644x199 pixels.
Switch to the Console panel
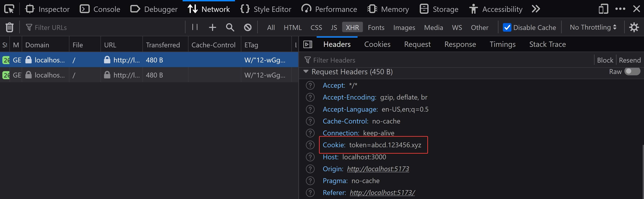click(x=100, y=9)
